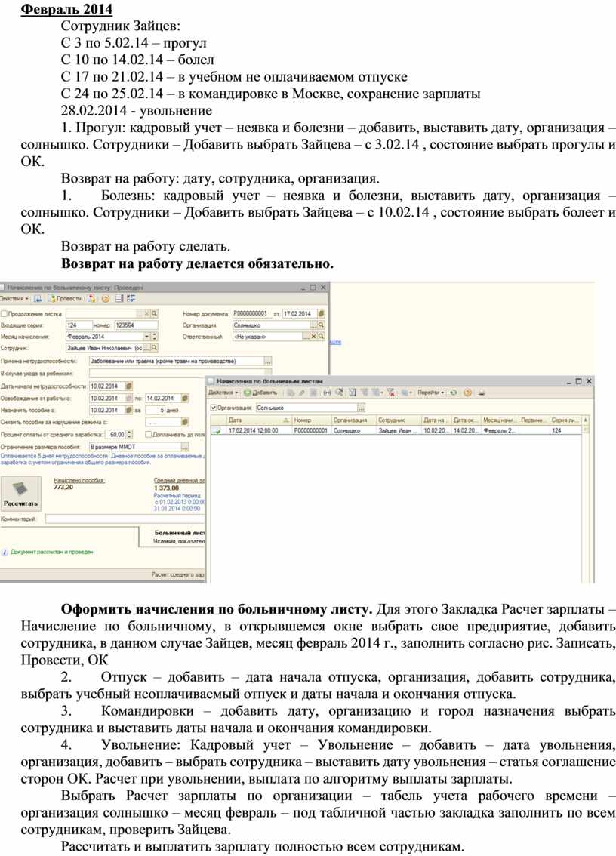Click the Серия листка cell showing 124
This screenshot has height=856, width=616.
click(565, 431)
